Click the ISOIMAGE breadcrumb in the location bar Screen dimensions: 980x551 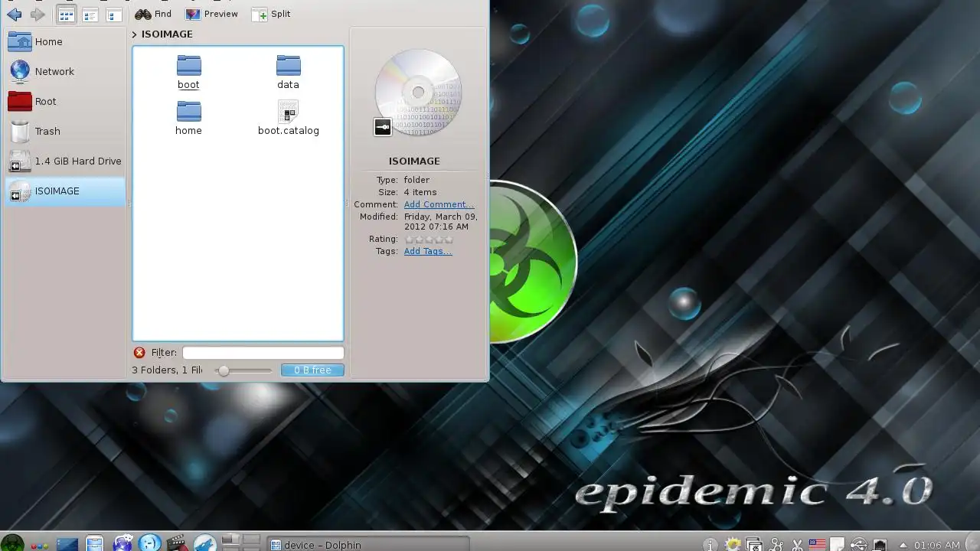(x=167, y=34)
